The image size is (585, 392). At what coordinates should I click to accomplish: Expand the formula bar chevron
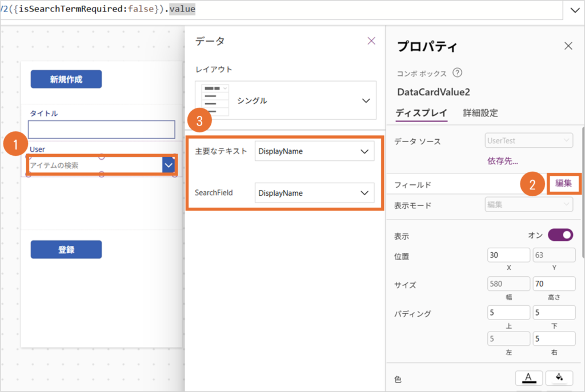coord(574,10)
